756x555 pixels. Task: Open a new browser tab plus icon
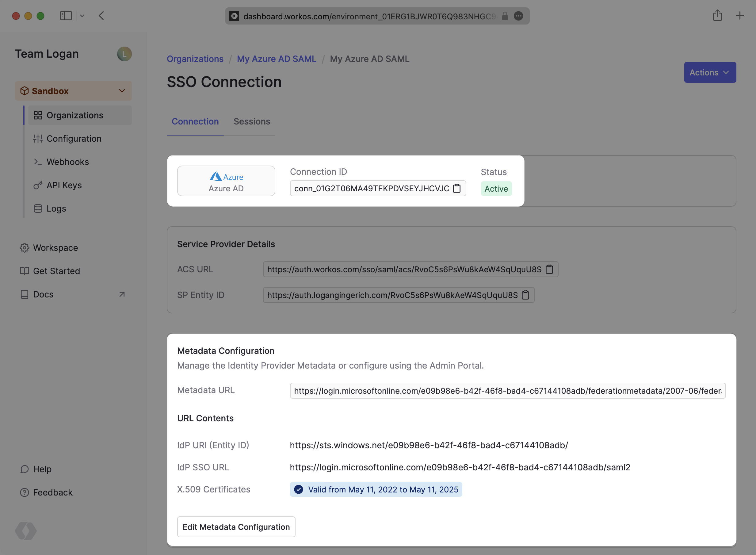tap(739, 15)
